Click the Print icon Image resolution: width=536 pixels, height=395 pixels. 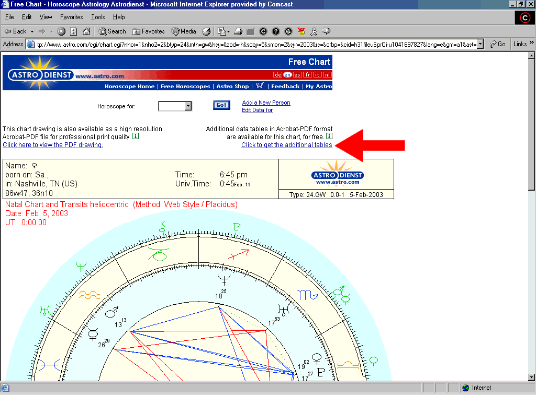tap(238, 31)
